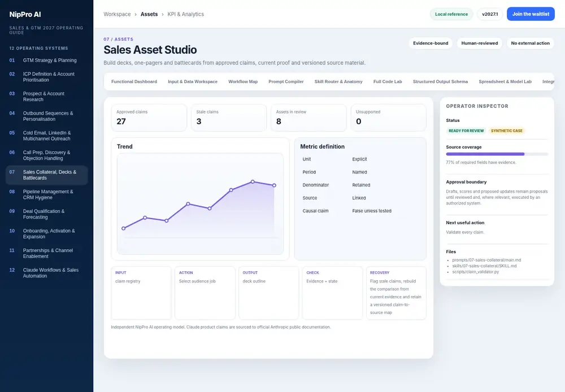Click the Period 'Named' value
Screen dimensions: 565x392
(359, 172)
